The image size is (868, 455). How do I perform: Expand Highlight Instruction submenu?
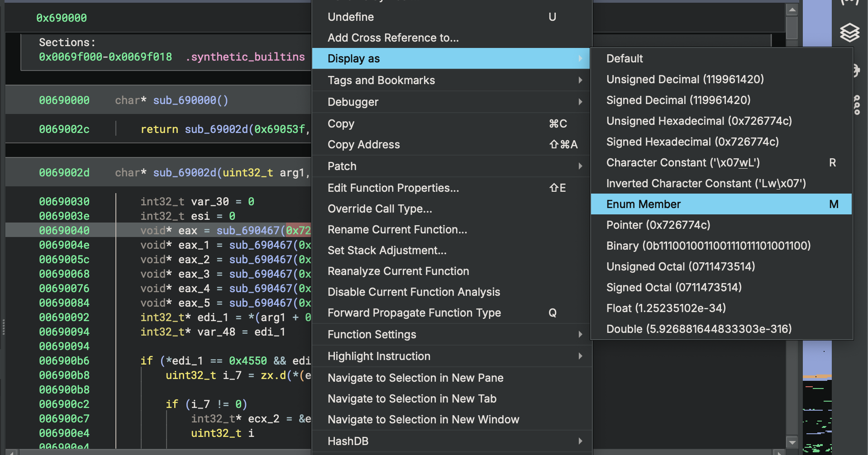[x=451, y=356]
